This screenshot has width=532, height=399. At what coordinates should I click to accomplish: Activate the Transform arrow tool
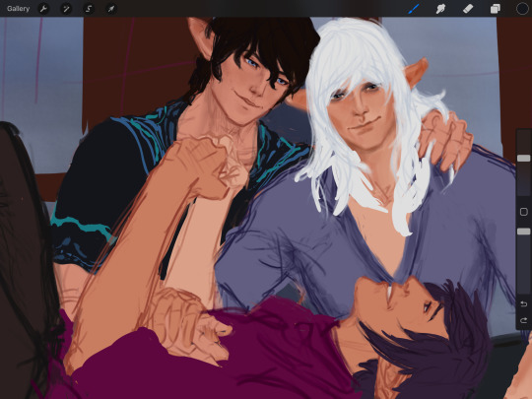coord(111,9)
